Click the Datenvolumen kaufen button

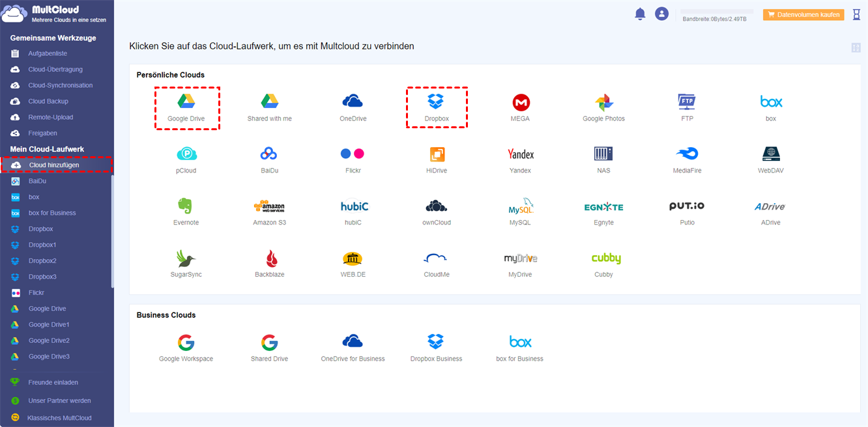tap(803, 14)
